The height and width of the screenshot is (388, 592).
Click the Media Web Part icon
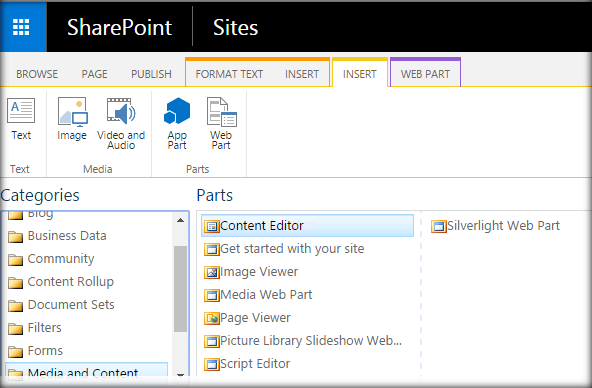point(212,296)
